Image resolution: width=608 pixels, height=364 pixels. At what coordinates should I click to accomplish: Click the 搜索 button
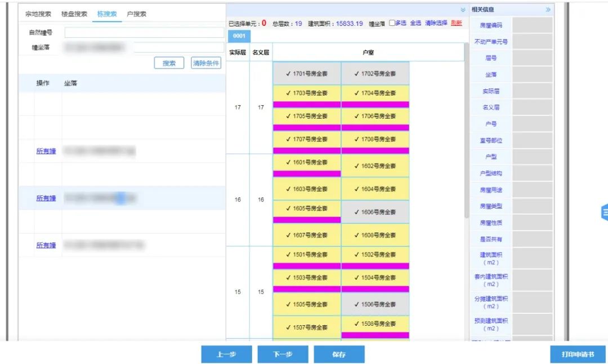pyautogui.click(x=169, y=63)
